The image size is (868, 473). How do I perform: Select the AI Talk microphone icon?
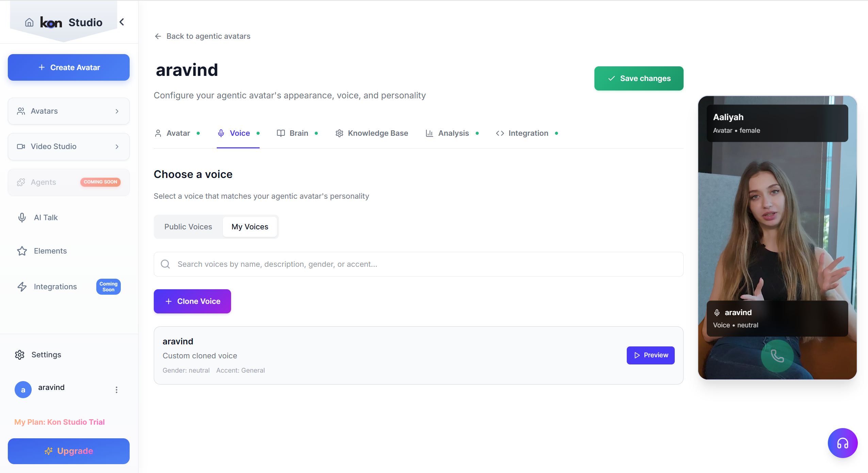click(21, 217)
